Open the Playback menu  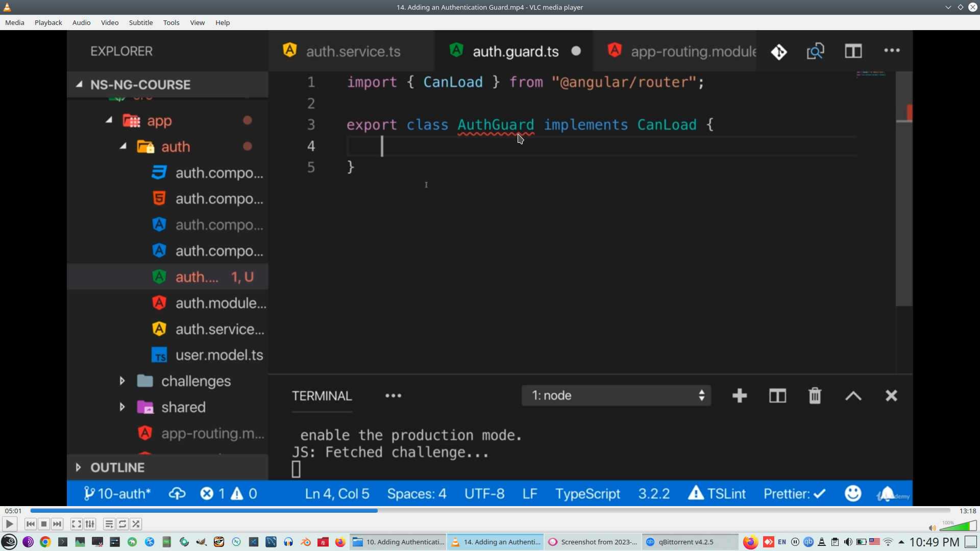(48, 22)
